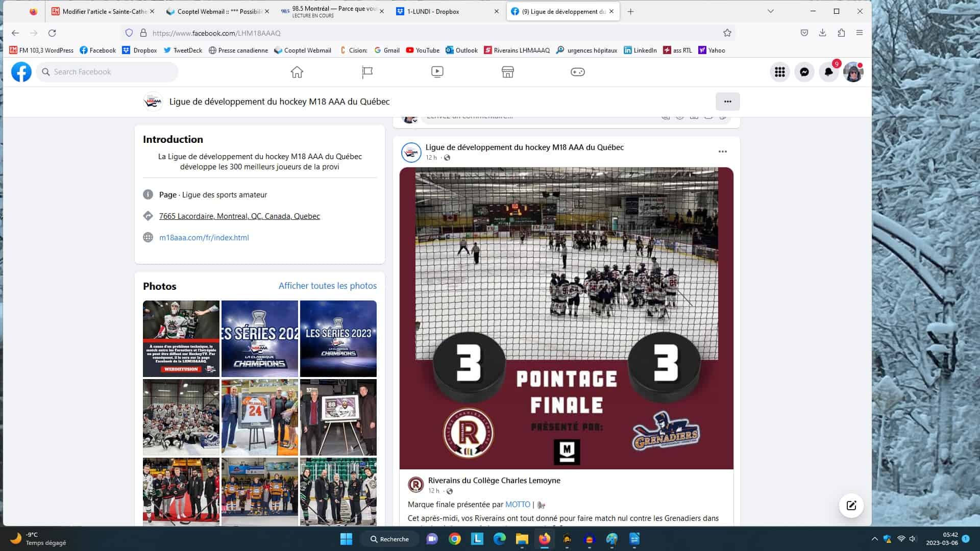Screen dimensions: 980x551
Task: Click Afficher toutes les photos link
Action: (x=327, y=286)
